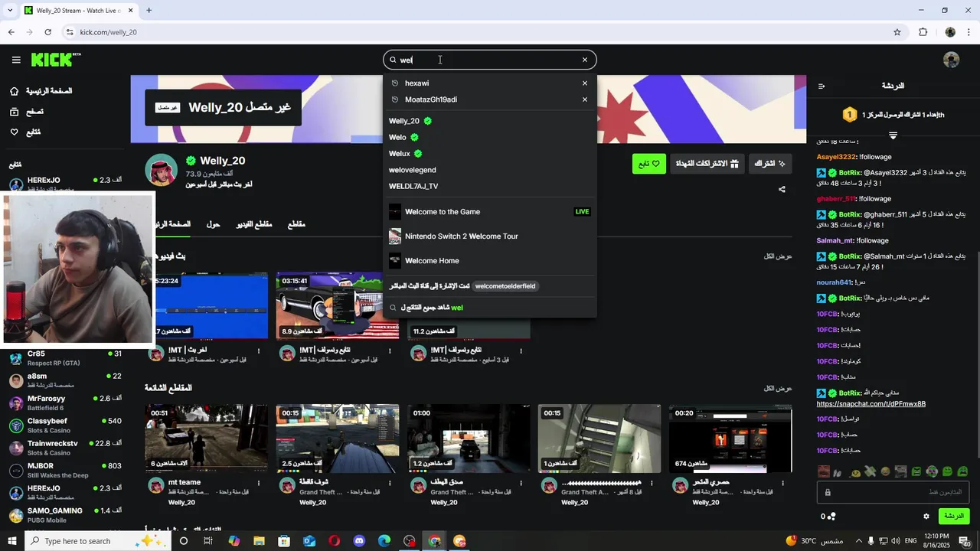980x551 pixels.
Task: Open File Explorer from taskbar
Action: 259,541
